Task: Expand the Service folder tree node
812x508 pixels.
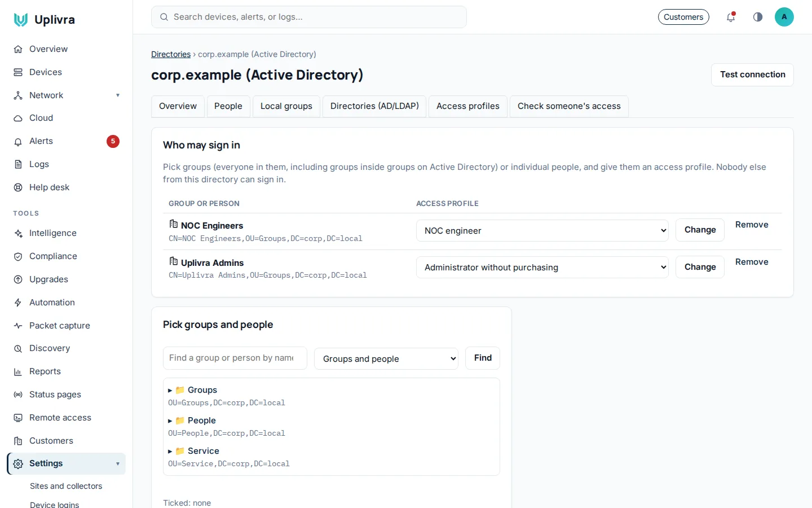Action: [x=170, y=451]
